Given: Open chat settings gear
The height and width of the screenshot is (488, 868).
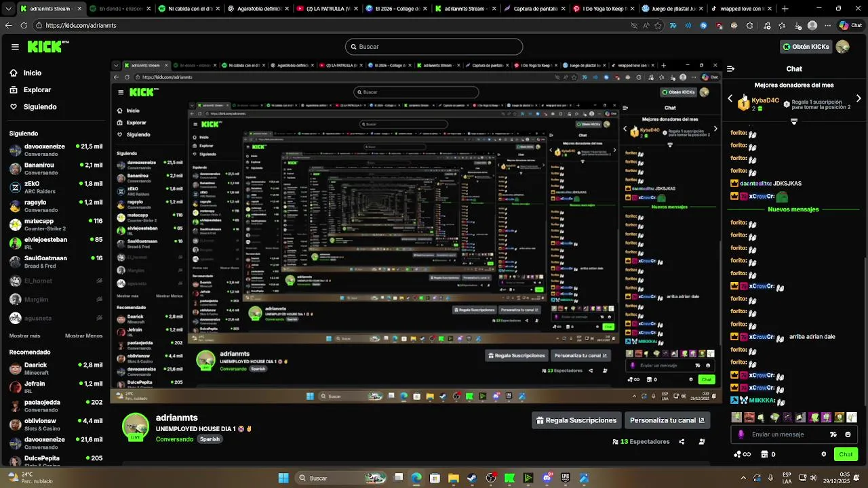Looking at the screenshot, I should 824,454.
